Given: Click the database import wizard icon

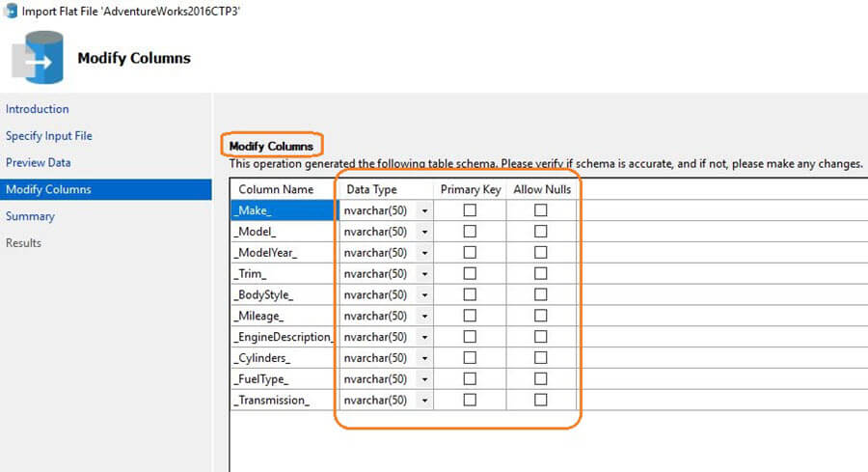Looking at the screenshot, I should (x=39, y=58).
